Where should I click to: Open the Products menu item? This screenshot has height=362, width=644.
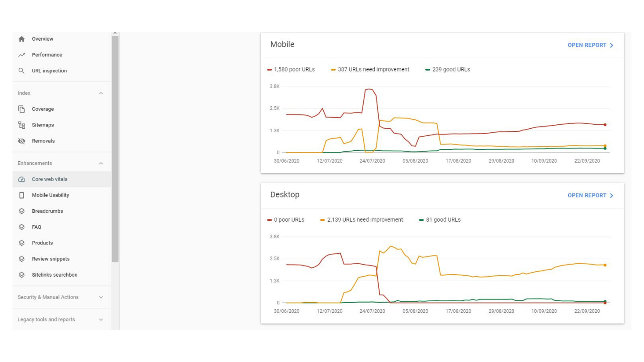click(x=42, y=243)
